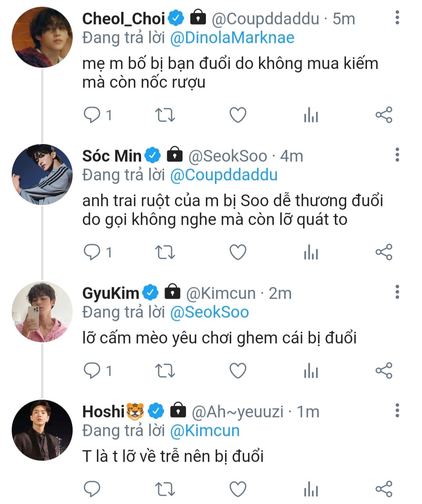Share Sóc Min's reply
This screenshot has height=504, width=422.
tap(384, 253)
